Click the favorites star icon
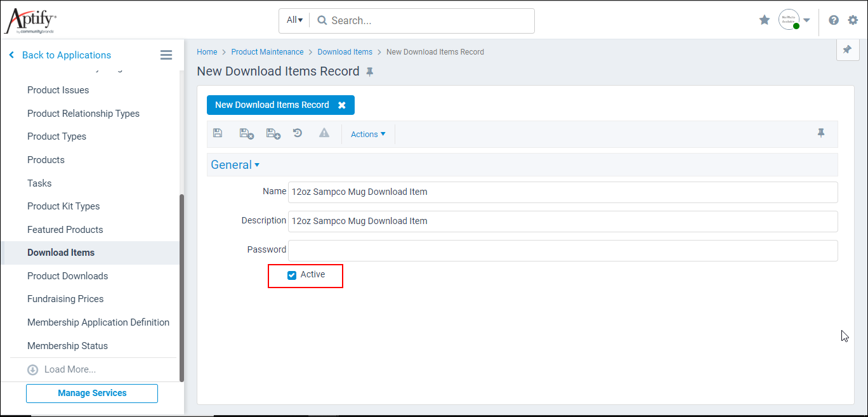The height and width of the screenshot is (417, 868). click(764, 20)
